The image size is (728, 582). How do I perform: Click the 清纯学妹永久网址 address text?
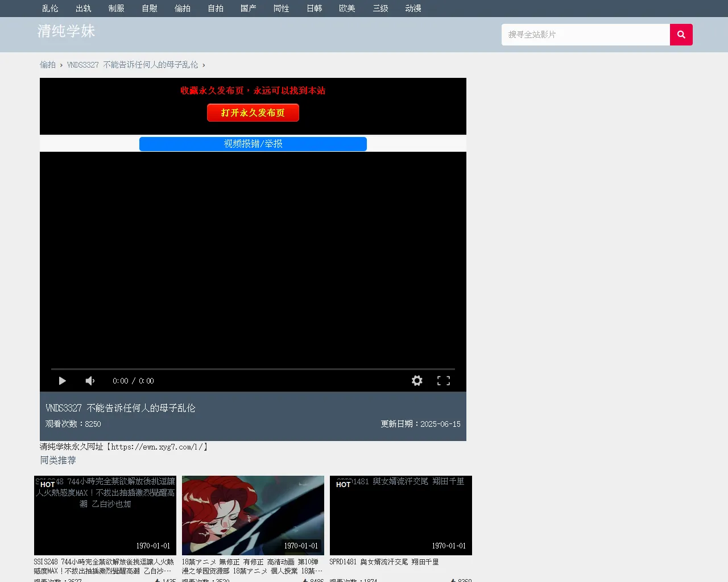[x=124, y=447]
